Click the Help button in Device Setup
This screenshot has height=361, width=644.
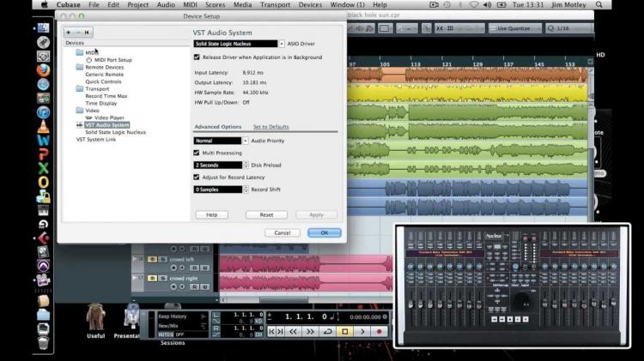pos(212,215)
